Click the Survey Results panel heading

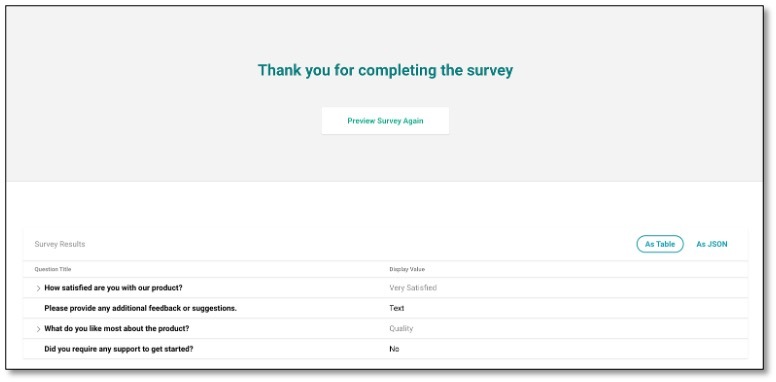[x=60, y=244]
